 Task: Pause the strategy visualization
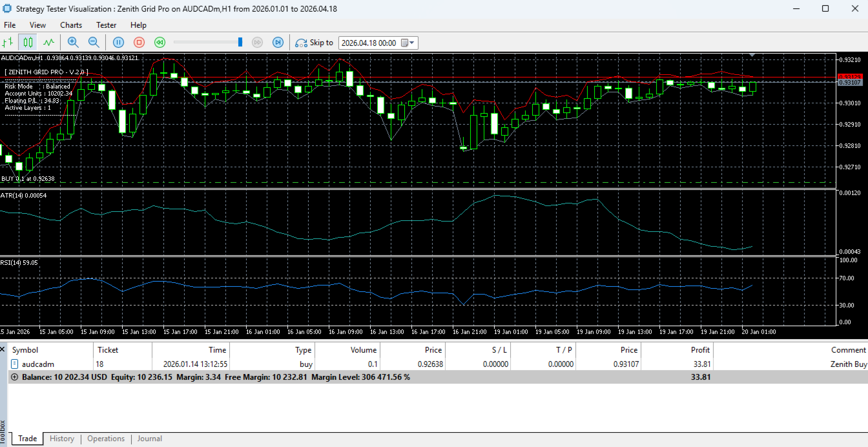tap(118, 43)
